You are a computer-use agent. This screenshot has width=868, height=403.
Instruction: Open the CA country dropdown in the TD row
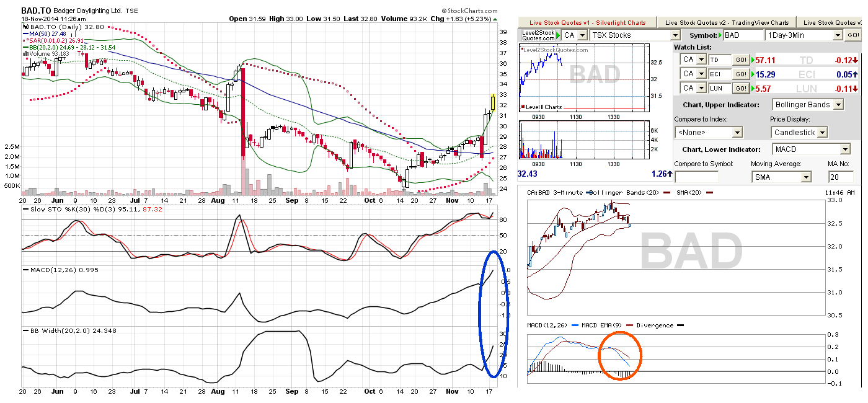[693, 60]
